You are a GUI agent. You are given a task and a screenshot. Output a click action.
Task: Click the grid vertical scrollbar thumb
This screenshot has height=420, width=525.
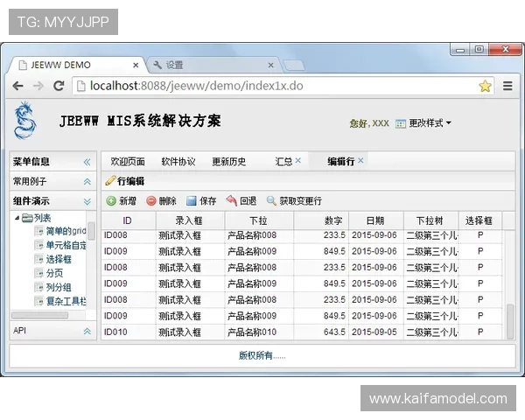click(510, 321)
